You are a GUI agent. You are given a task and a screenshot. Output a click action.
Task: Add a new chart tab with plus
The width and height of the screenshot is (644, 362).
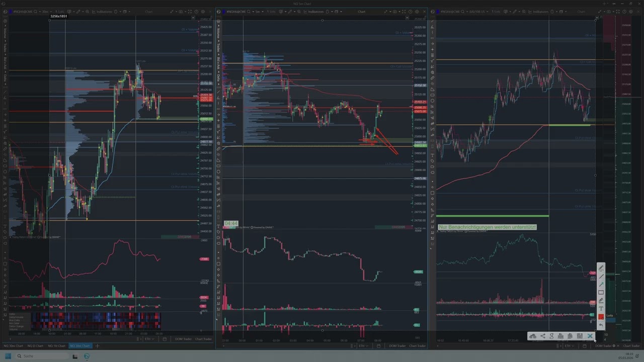97,346
